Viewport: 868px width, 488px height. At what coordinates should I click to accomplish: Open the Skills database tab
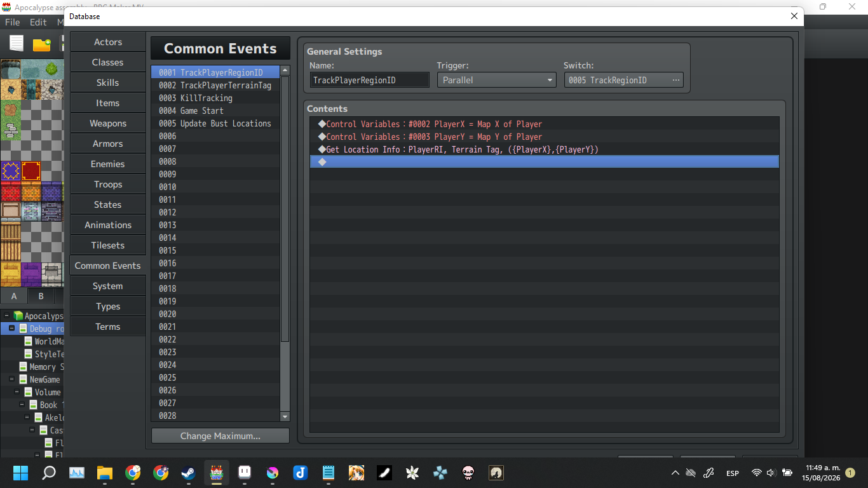pyautogui.click(x=108, y=83)
